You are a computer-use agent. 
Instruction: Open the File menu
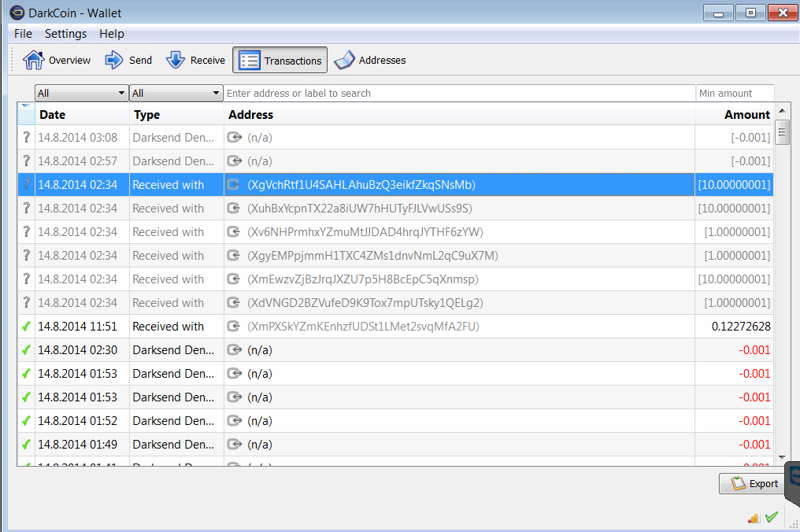click(x=23, y=34)
